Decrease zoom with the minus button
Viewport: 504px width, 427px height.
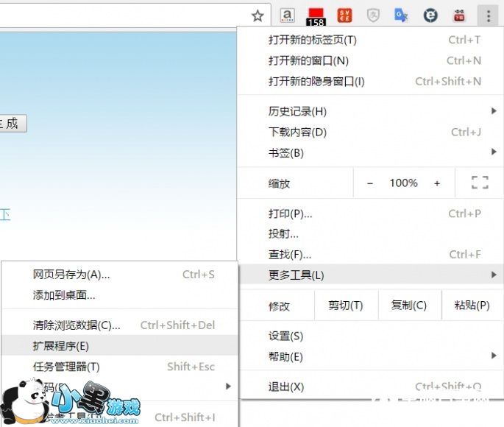[x=370, y=183]
